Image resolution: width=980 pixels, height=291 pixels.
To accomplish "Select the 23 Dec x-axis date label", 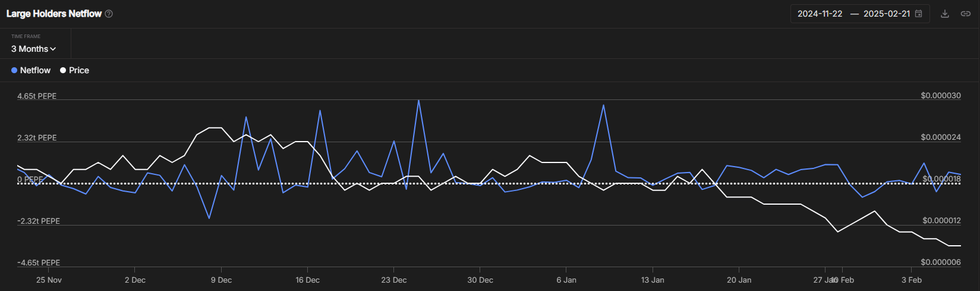I will (394, 280).
